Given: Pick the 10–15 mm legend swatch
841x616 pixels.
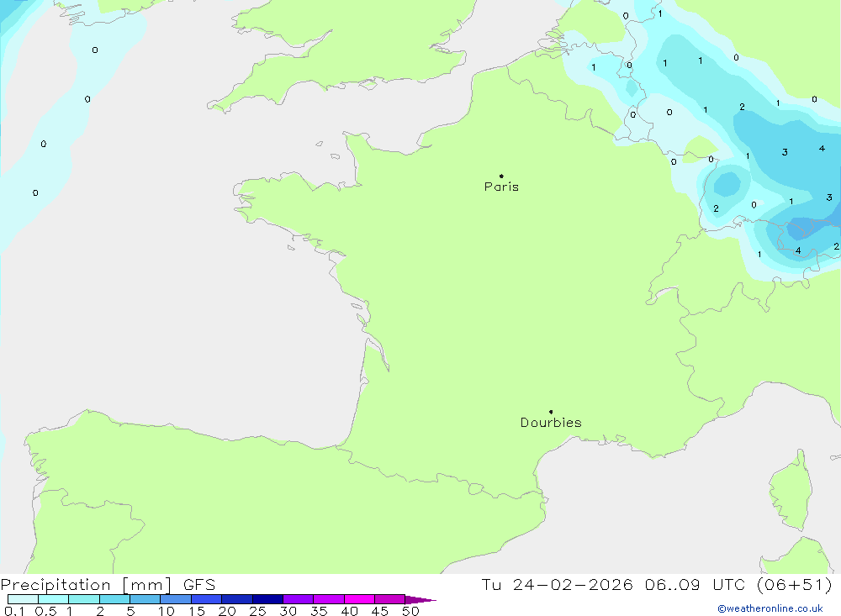Looking at the screenshot, I should coord(176,599).
